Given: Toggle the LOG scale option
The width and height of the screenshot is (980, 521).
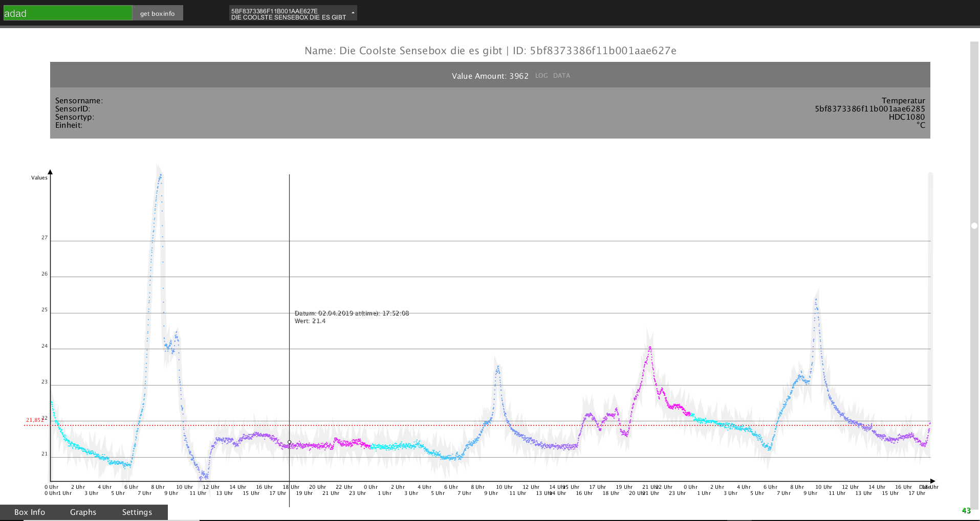Looking at the screenshot, I should [x=541, y=76].
